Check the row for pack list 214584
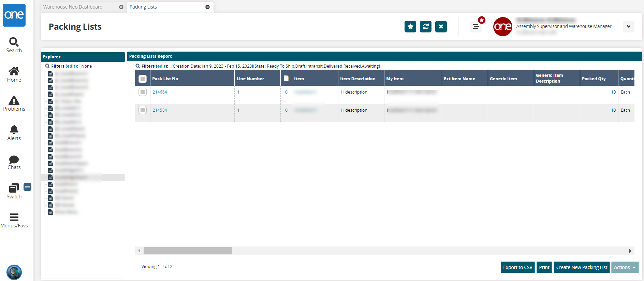644x281 pixels. 143,110
